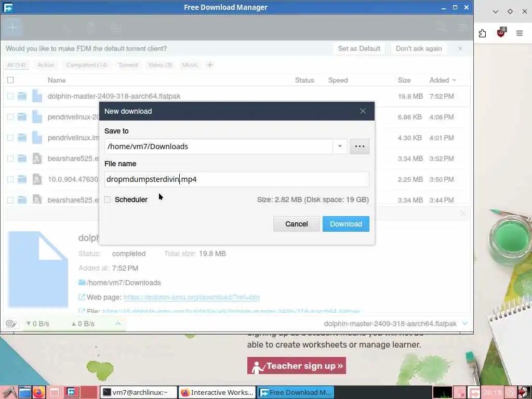
Task: Expand the speed panel chevron in status bar
Action: (x=118, y=324)
